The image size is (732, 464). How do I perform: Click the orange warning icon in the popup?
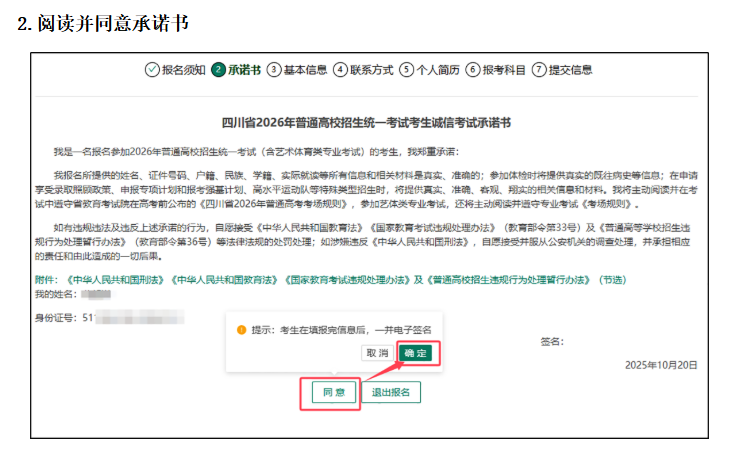coord(241,329)
